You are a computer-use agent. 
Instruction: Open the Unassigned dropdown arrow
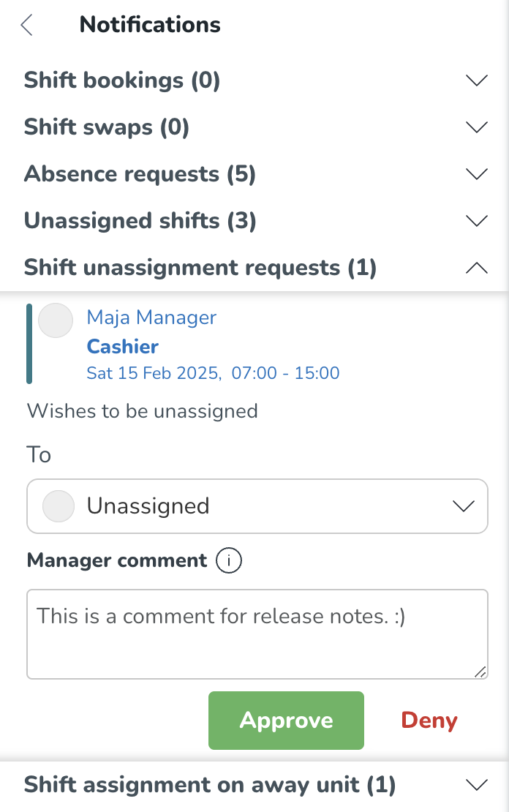(464, 506)
